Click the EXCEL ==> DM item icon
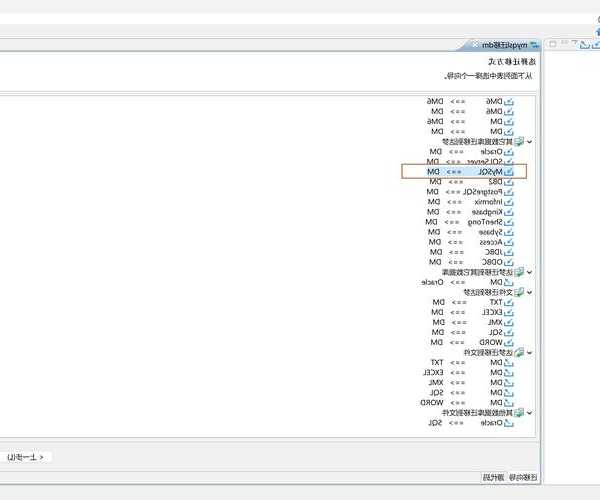This screenshot has height=500, width=600. point(509,312)
